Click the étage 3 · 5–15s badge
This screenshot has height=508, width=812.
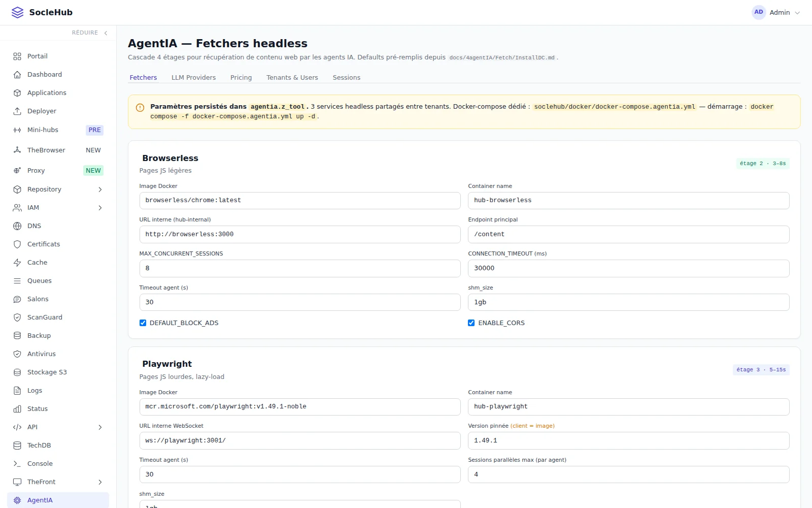pos(761,370)
